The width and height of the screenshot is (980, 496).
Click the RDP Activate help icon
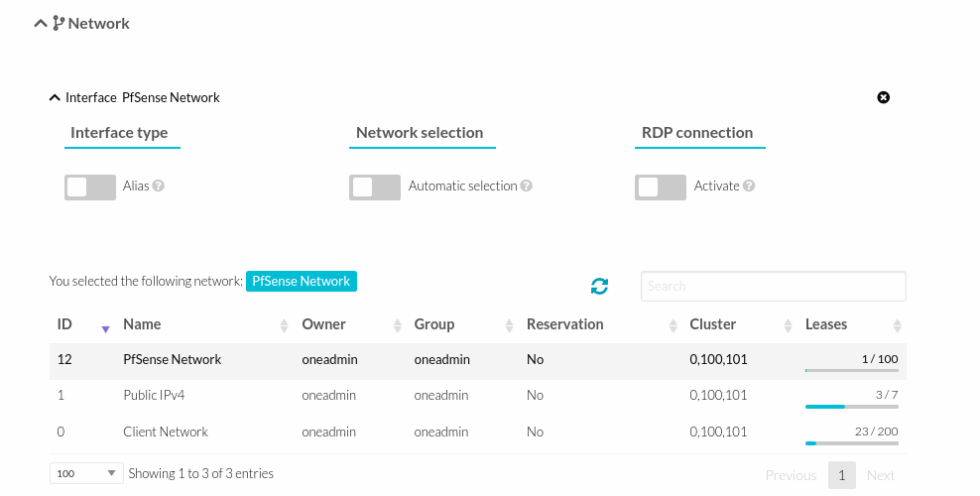click(x=749, y=186)
